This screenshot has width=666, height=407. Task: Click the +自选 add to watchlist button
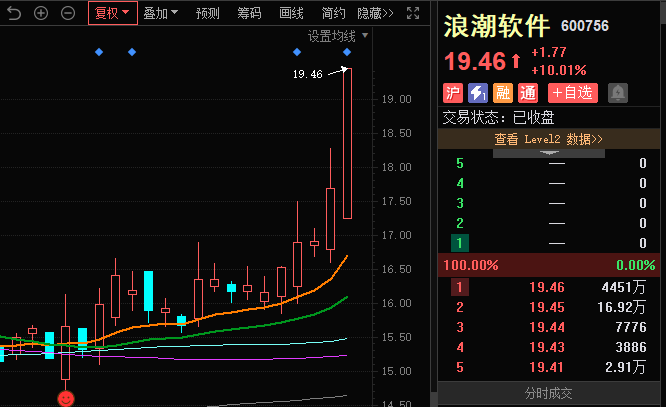(573, 93)
